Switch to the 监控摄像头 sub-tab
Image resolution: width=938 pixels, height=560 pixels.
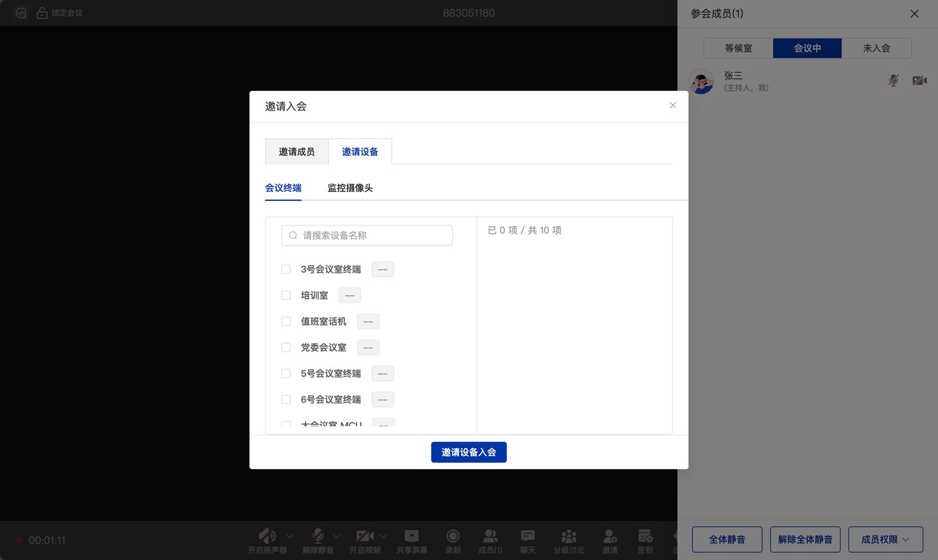click(350, 188)
